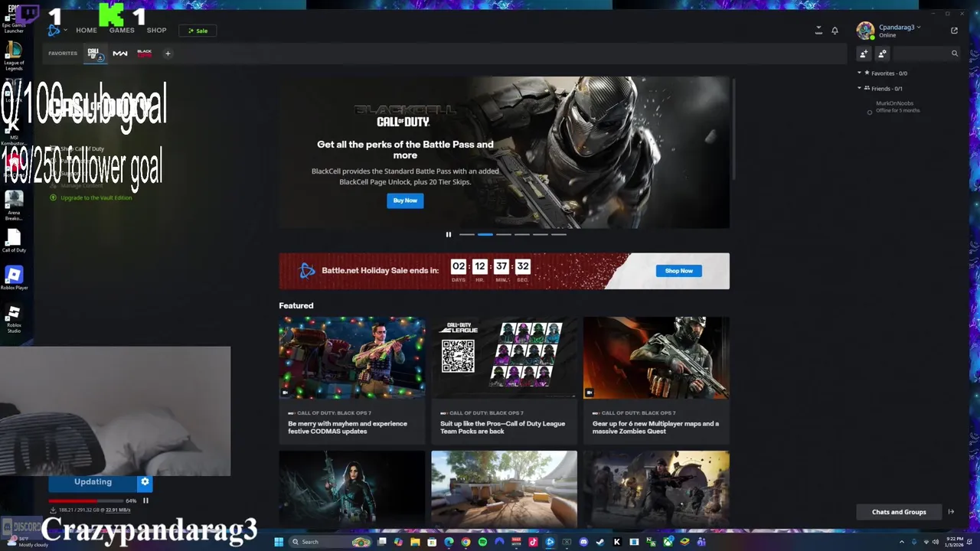Pause the download with pause icon
This screenshot has height=551, width=980.
pos(145,500)
